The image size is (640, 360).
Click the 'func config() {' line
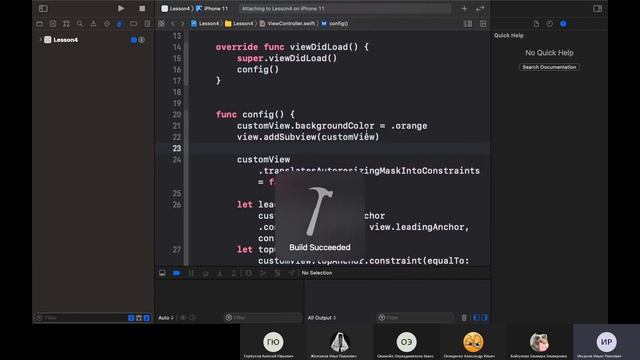255,115
